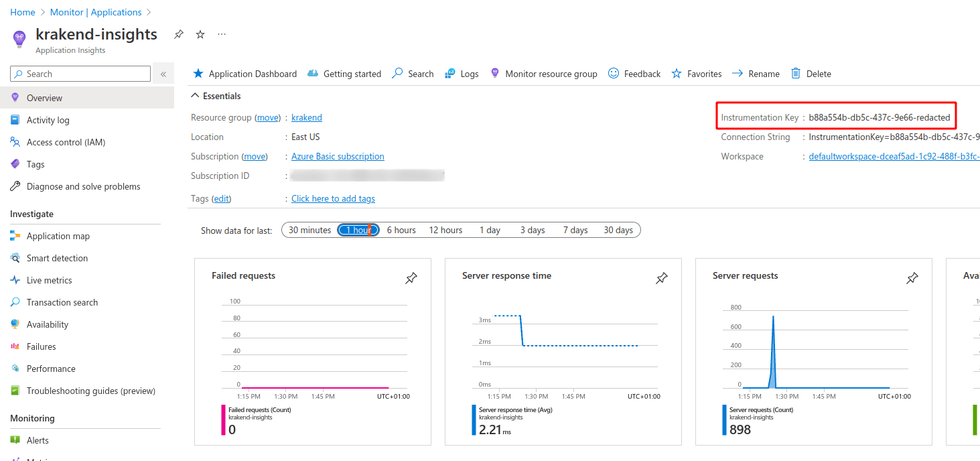The image size is (980, 461).
Task: Click the edit link next to Tags
Action: [x=222, y=198]
